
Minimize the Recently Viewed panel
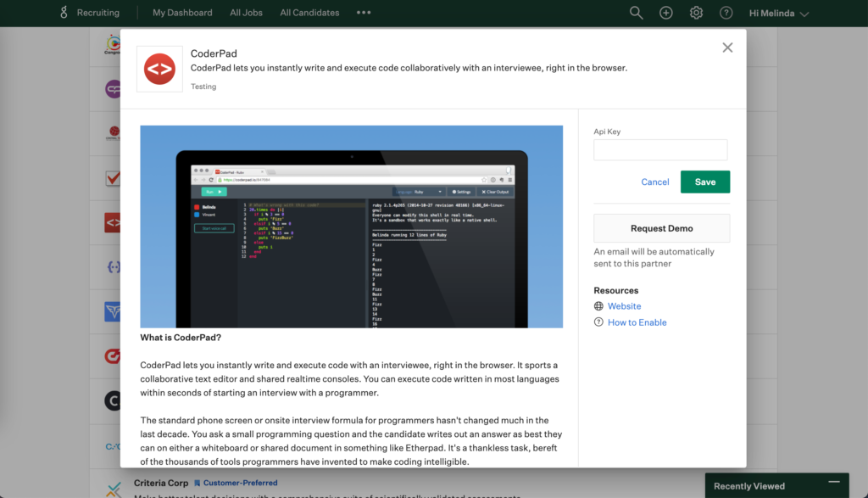click(834, 482)
